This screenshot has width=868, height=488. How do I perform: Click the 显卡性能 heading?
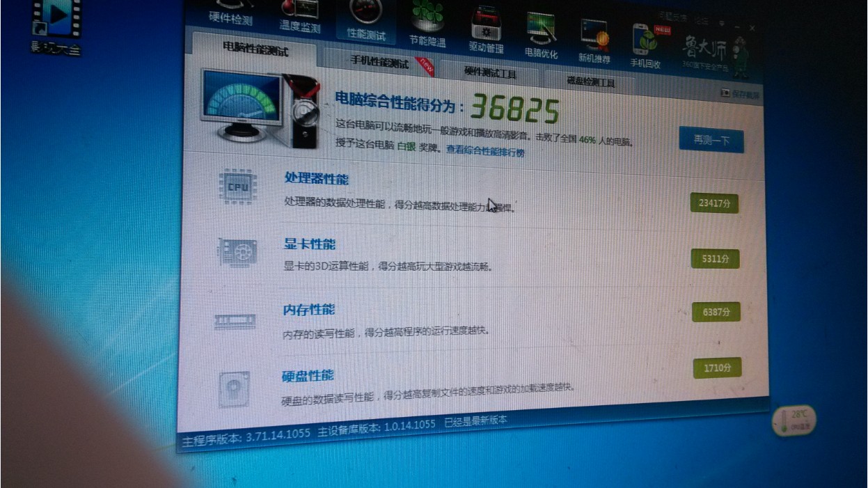click(x=310, y=244)
